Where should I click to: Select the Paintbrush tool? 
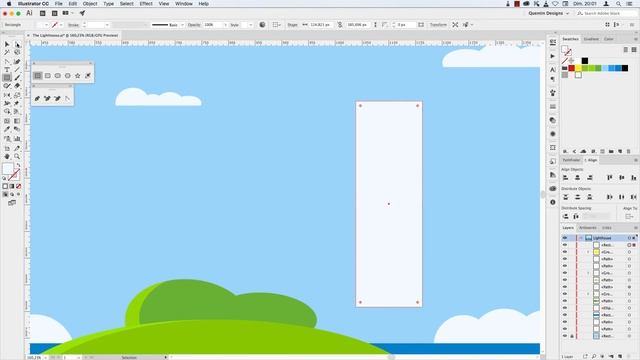(17, 78)
